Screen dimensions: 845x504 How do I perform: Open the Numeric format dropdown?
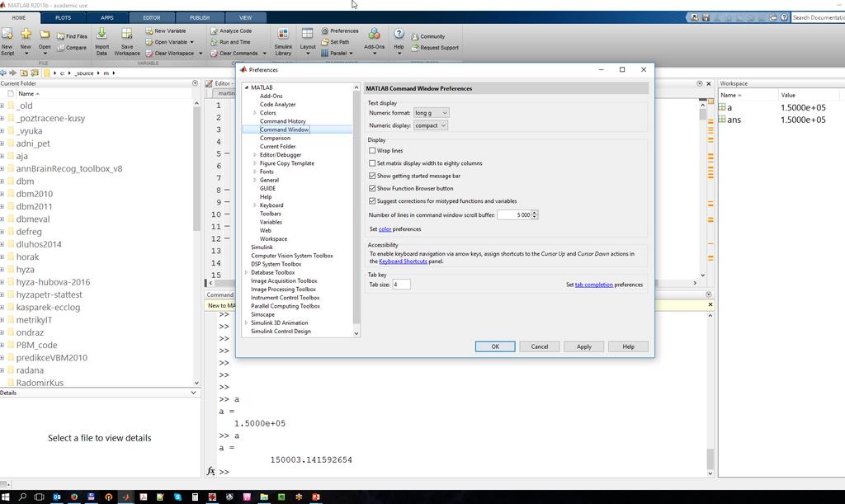click(431, 112)
